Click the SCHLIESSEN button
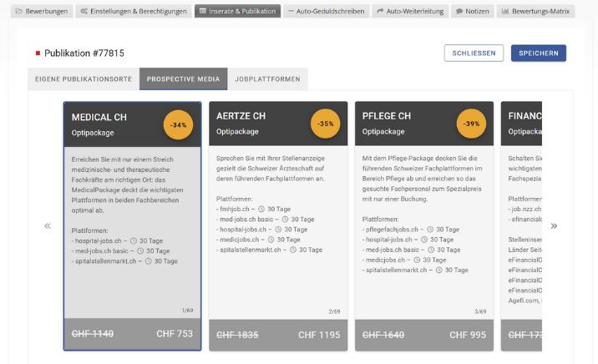The width and height of the screenshot is (598, 364). tap(474, 53)
